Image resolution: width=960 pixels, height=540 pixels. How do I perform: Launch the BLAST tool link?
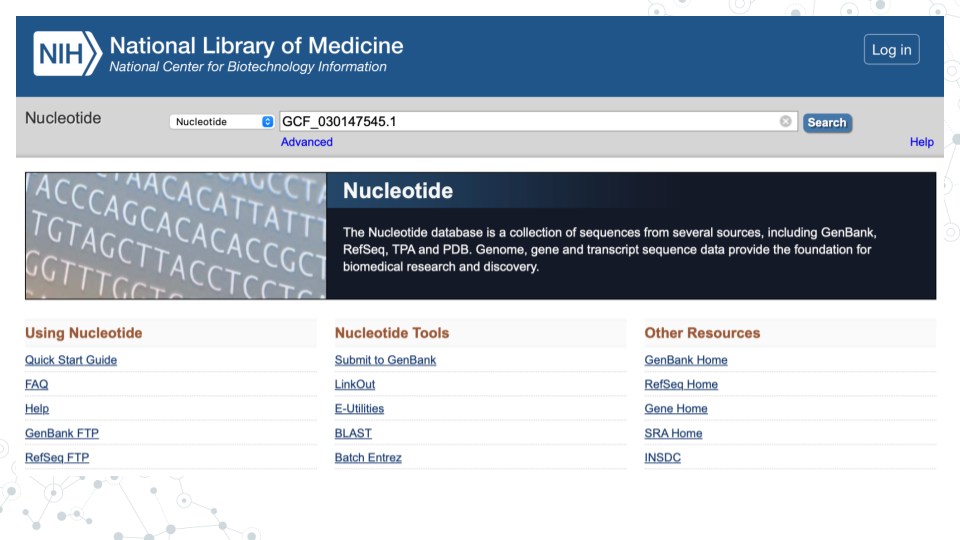coord(353,433)
